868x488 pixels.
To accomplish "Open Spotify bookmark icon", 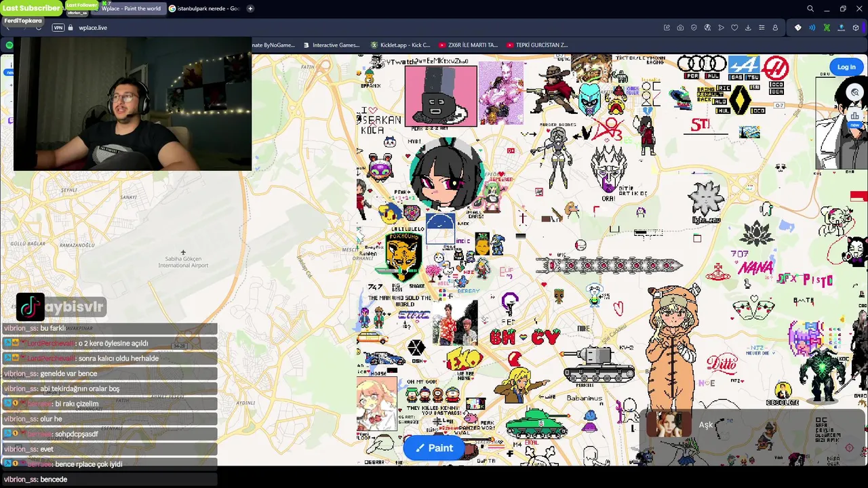I will click(x=9, y=45).
